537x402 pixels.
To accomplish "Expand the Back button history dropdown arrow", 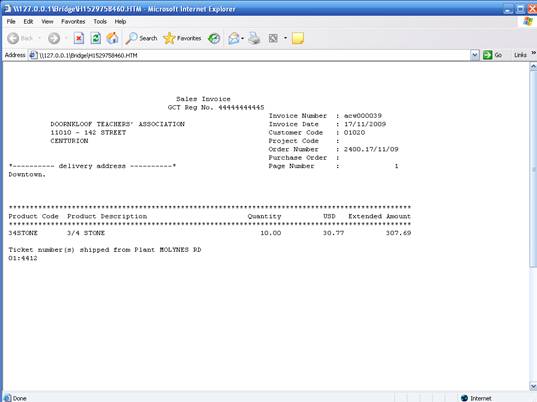I will 39,38.
